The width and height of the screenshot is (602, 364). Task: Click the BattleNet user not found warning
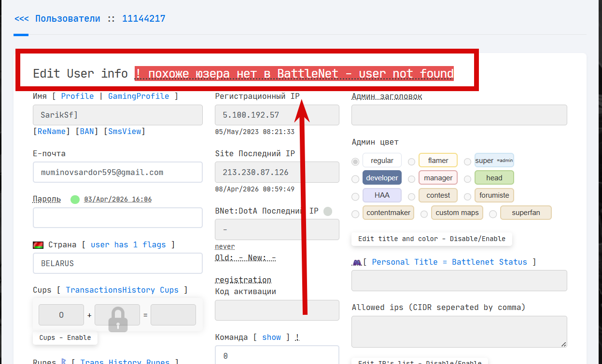click(294, 73)
